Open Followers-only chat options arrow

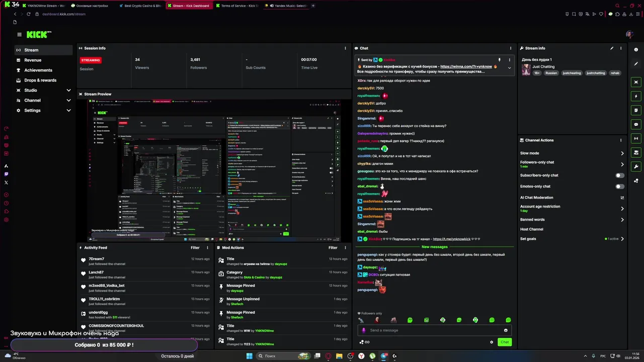[622, 164]
